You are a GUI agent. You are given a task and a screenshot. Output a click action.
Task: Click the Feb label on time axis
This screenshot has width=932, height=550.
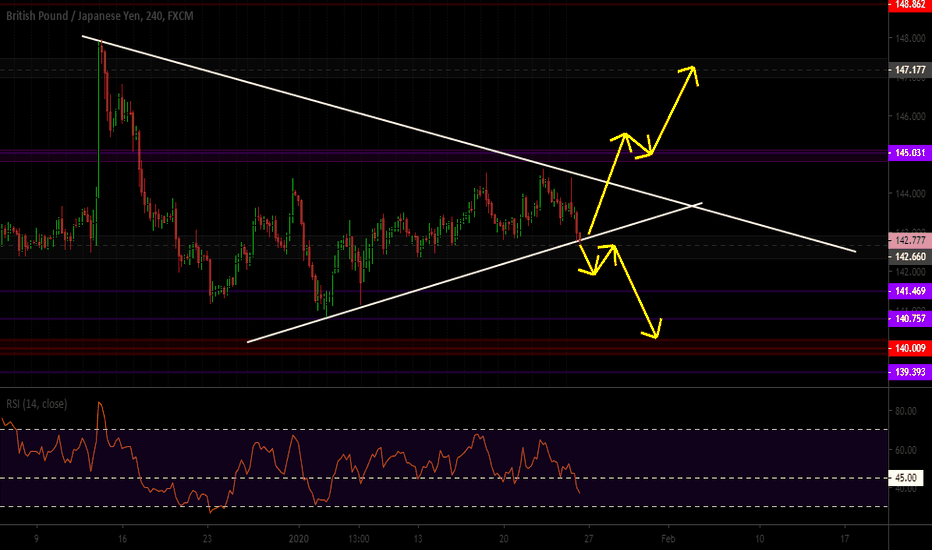pos(668,539)
